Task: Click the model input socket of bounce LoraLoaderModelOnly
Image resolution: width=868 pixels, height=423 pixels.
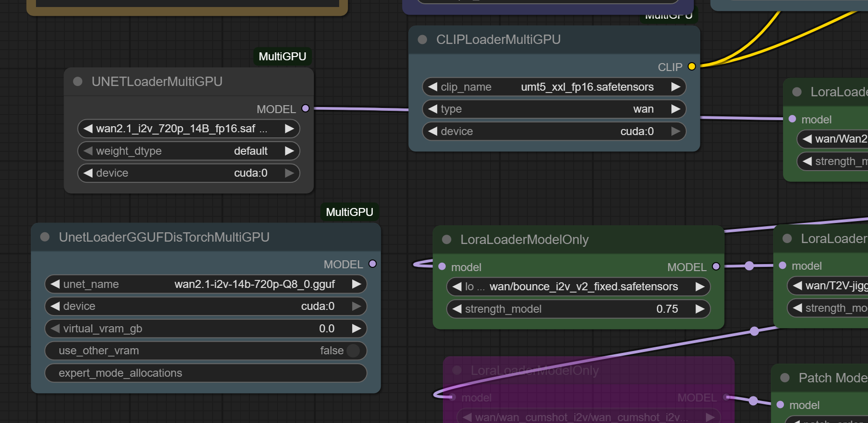Action: click(442, 266)
